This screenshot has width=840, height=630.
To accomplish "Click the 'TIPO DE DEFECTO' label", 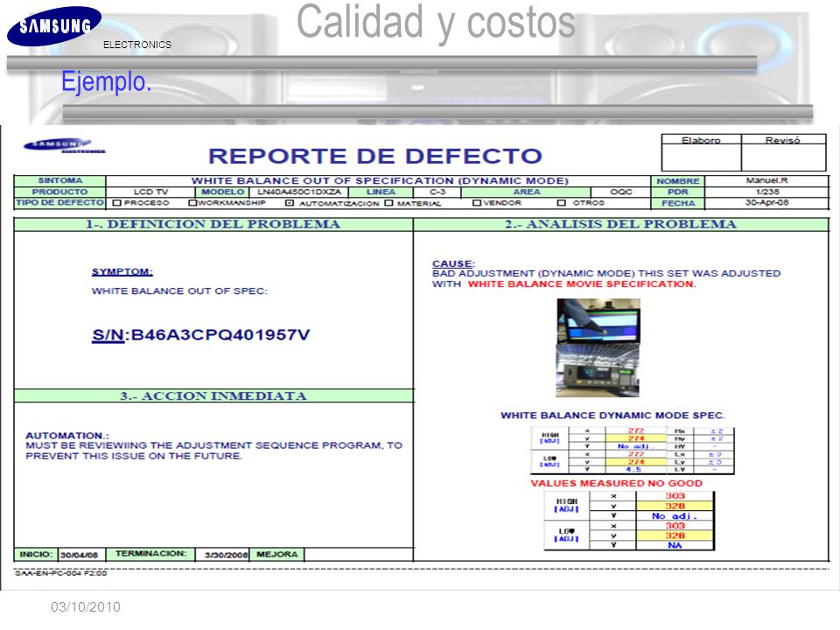I will (60, 202).
